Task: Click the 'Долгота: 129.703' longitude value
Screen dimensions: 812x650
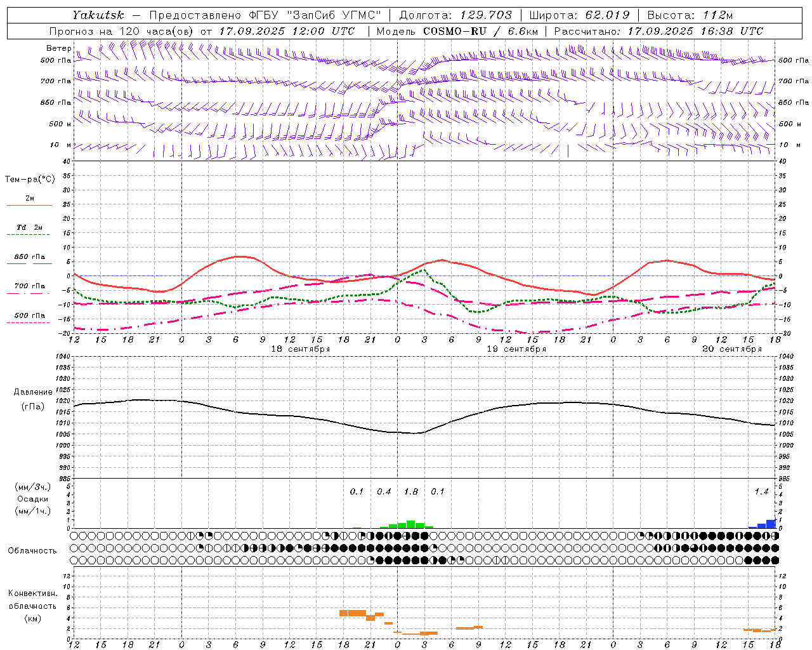Action: (455, 15)
